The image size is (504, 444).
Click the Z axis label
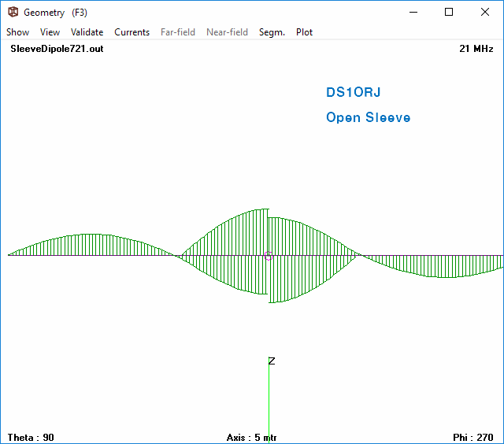point(272,361)
